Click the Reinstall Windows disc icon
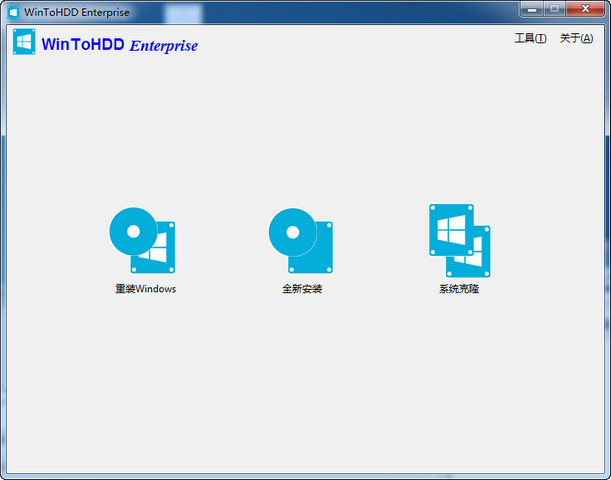This screenshot has height=480, width=611. (x=142, y=240)
